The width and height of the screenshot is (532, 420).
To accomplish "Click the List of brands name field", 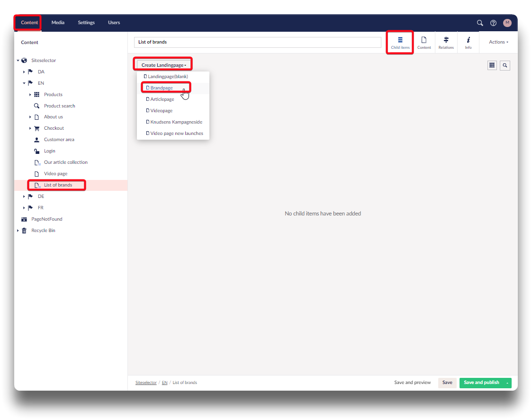I will pos(257,42).
